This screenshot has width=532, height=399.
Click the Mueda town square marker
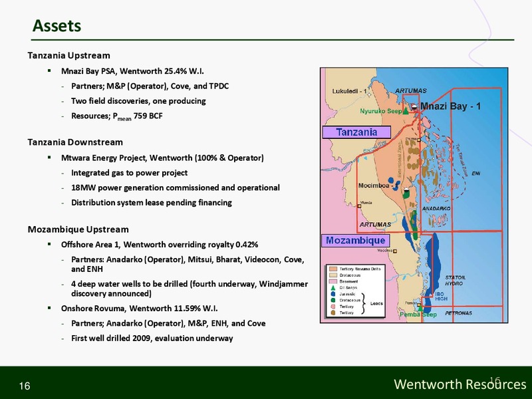359,206
